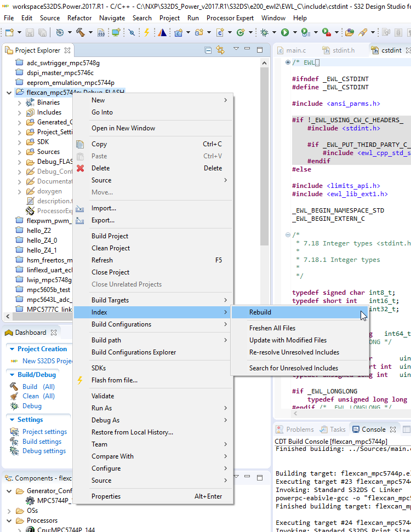Click the Save All toolbar icon
411x532 pixels.
(x=42, y=32)
